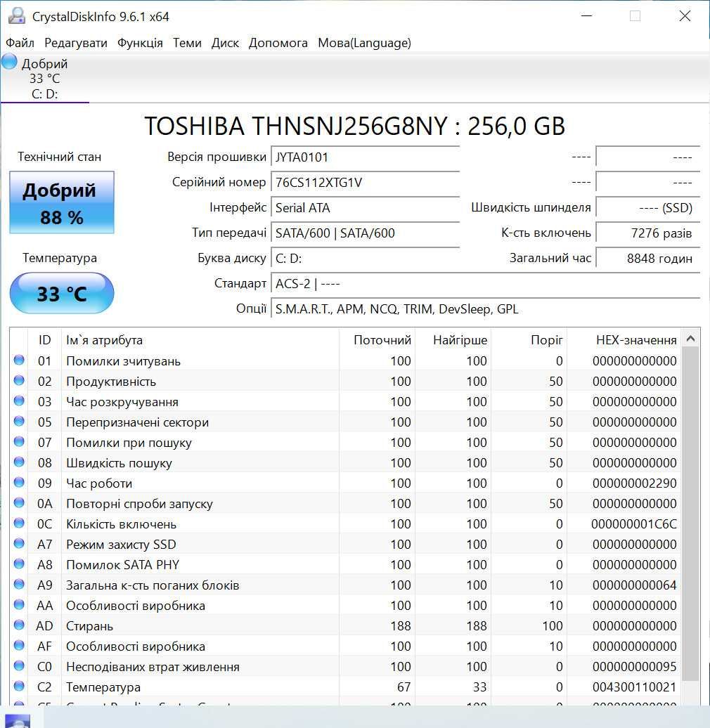The width and height of the screenshot is (710, 728).
Task: Click status orb of row 07 Помилки при пошуку
Action: pos(19,441)
